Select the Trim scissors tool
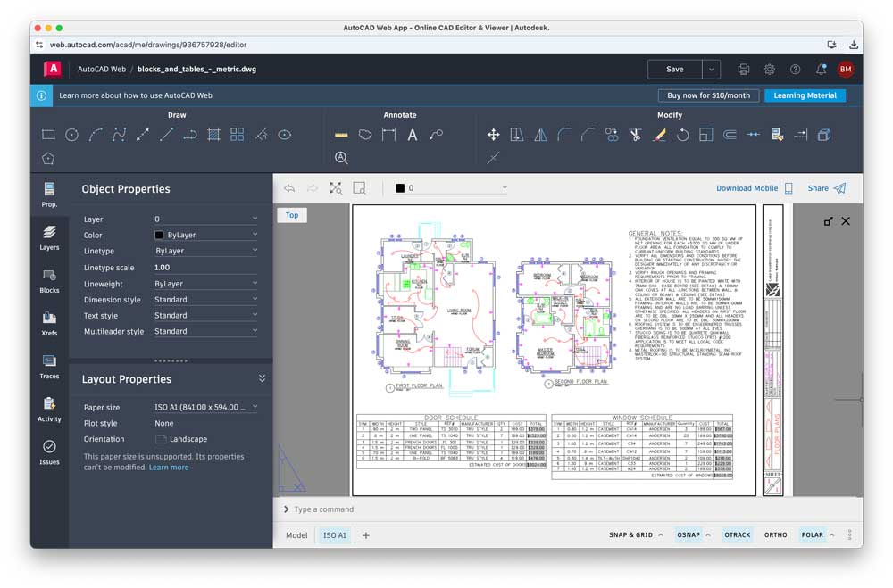 pos(635,135)
